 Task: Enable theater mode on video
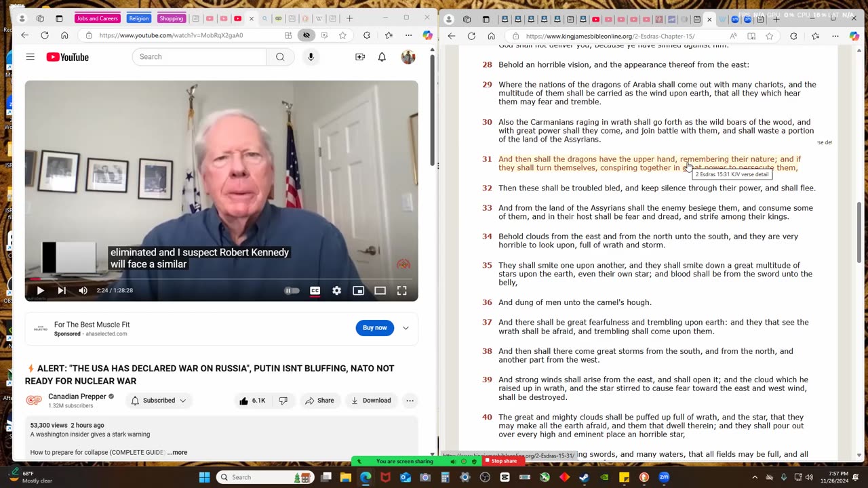point(380,291)
